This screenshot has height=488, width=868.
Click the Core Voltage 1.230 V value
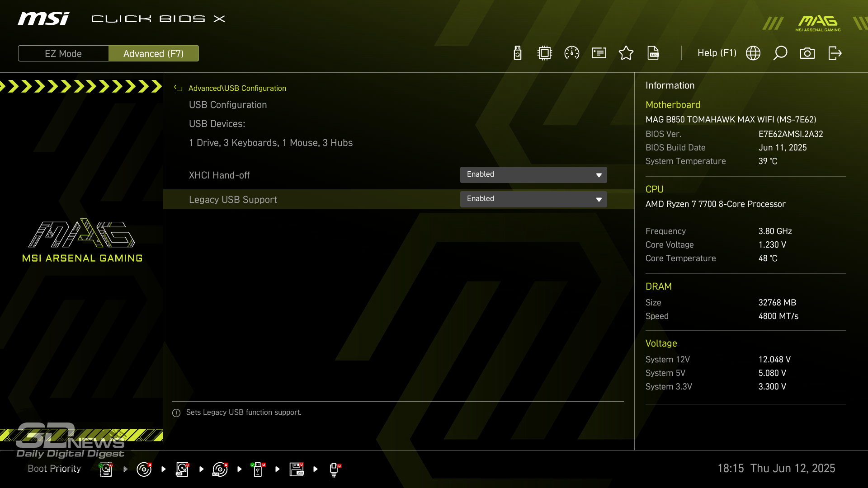click(x=772, y=245)
